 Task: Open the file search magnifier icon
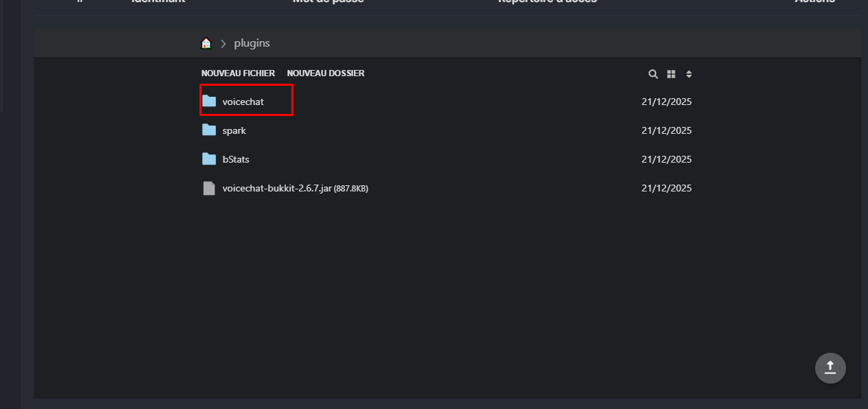pyautogui.click(x=653, y=74)
